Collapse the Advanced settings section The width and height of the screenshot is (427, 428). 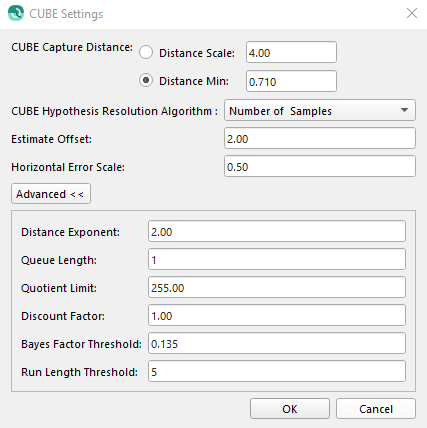click(x=51, y=194)
